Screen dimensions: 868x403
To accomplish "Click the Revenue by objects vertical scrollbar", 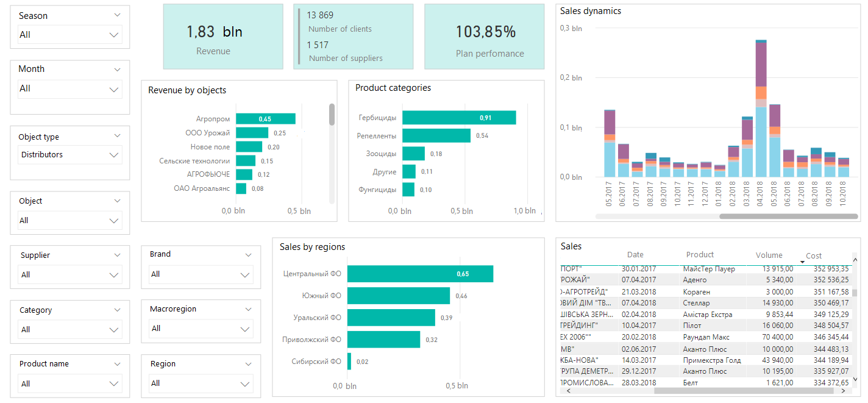I will 332,153.
